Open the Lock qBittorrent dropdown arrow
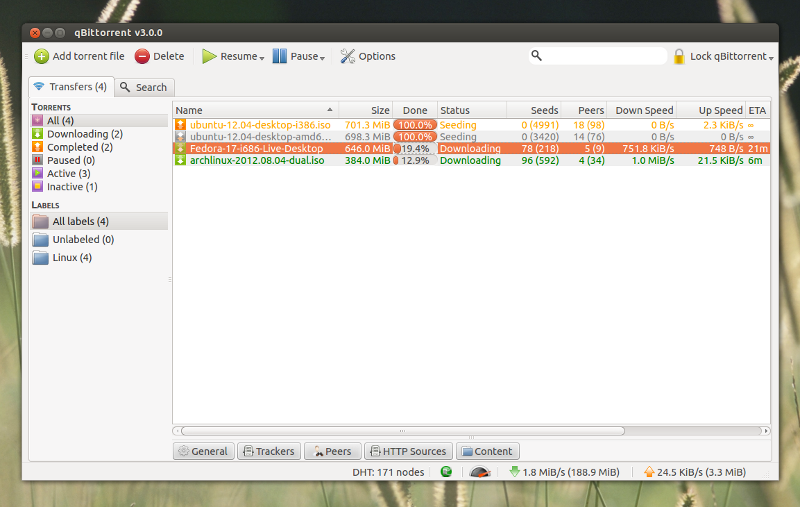The image size is (800, 507). coord(771,58)
